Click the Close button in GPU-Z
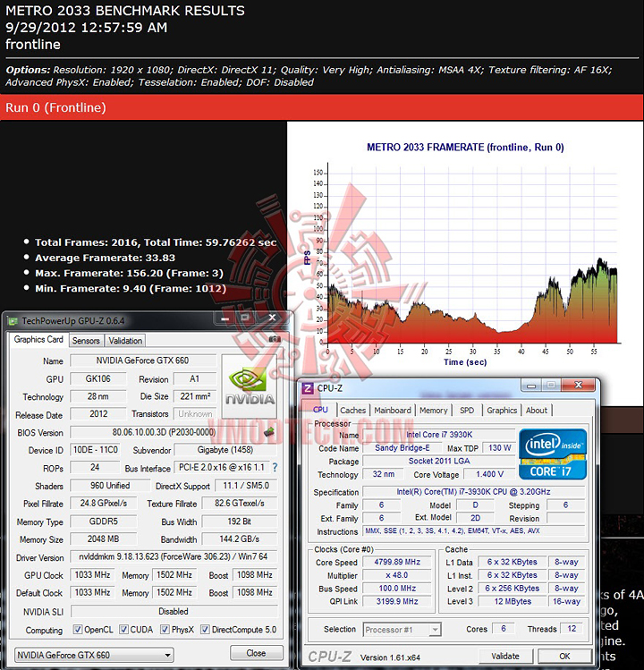 click(256, 653)
